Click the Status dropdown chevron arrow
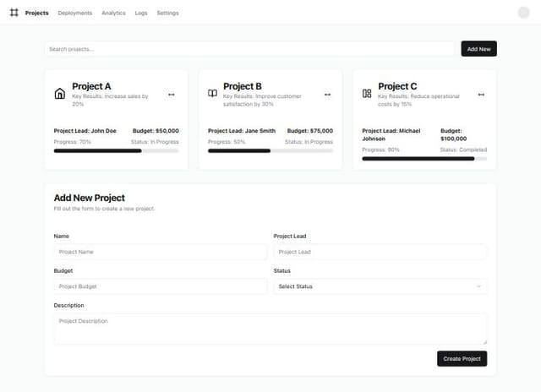This screenshot has height=392, width=541. (x=479, y=286)
